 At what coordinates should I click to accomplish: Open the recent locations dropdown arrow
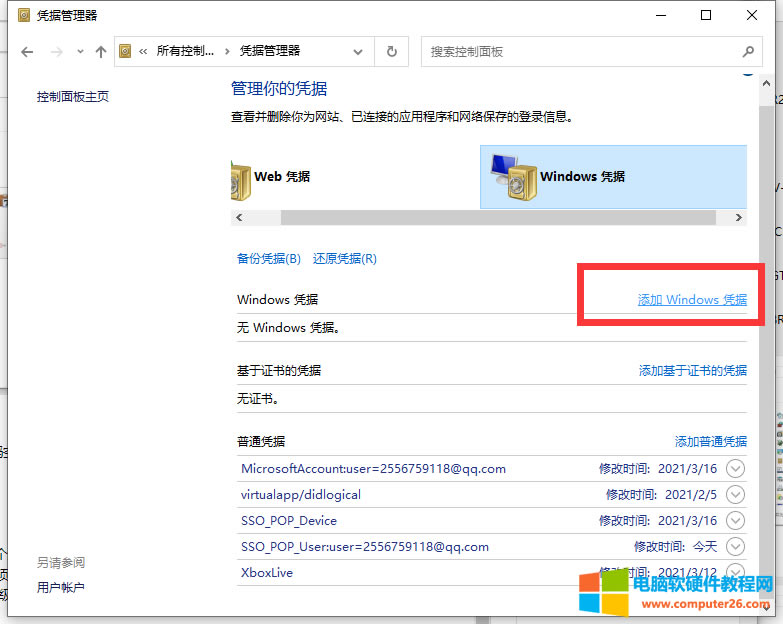click(x=80, y=51)
